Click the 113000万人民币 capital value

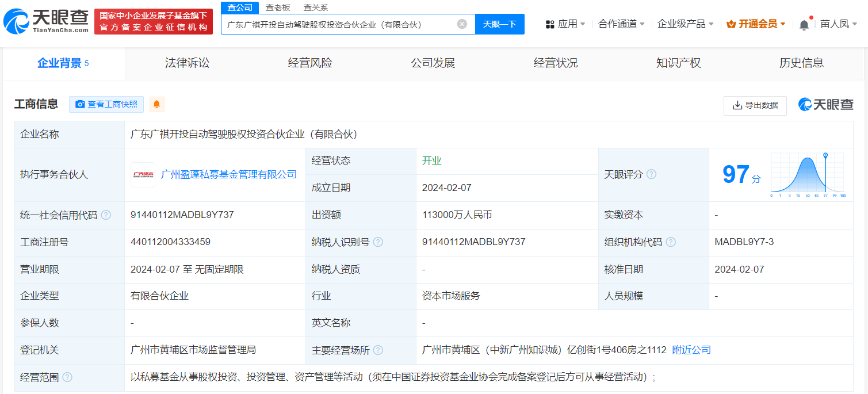(457, 215)
